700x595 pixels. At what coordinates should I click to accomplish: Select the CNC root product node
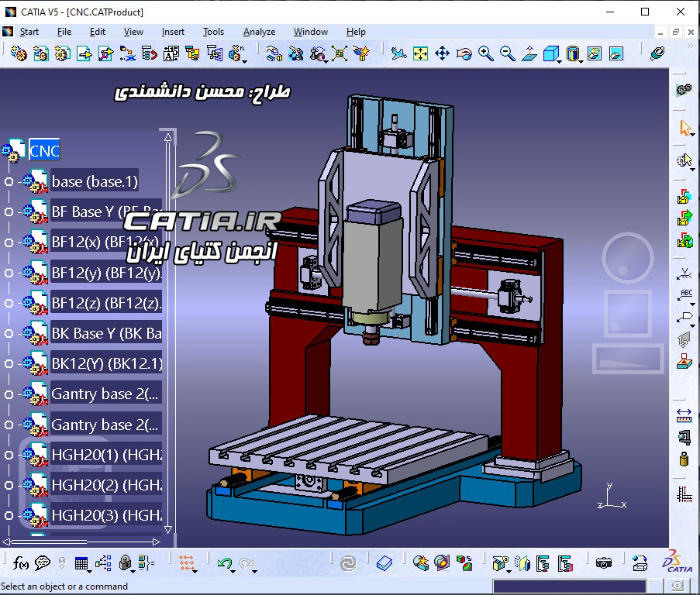(x=44, y=150)
